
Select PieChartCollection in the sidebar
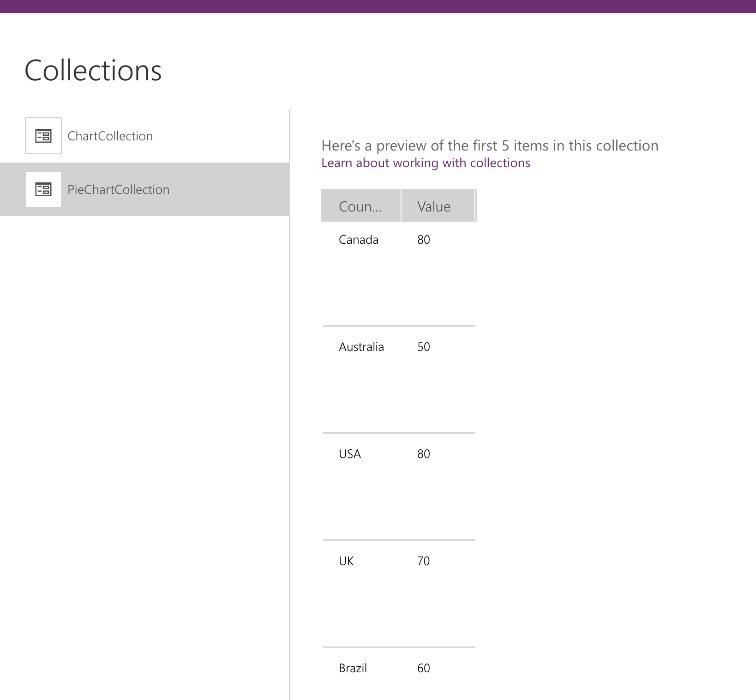click(x=118, y=189)
